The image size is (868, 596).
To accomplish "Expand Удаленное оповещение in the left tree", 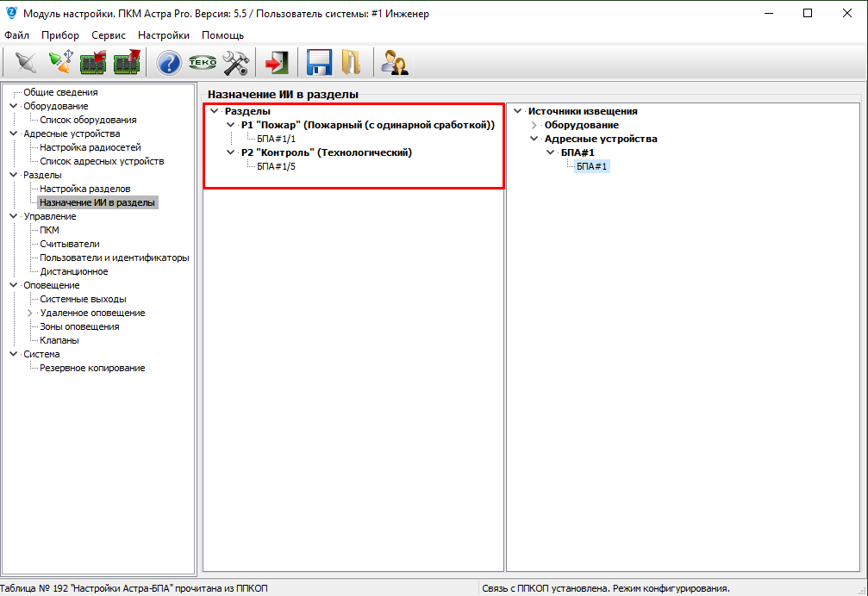I will tap(29, 313).
